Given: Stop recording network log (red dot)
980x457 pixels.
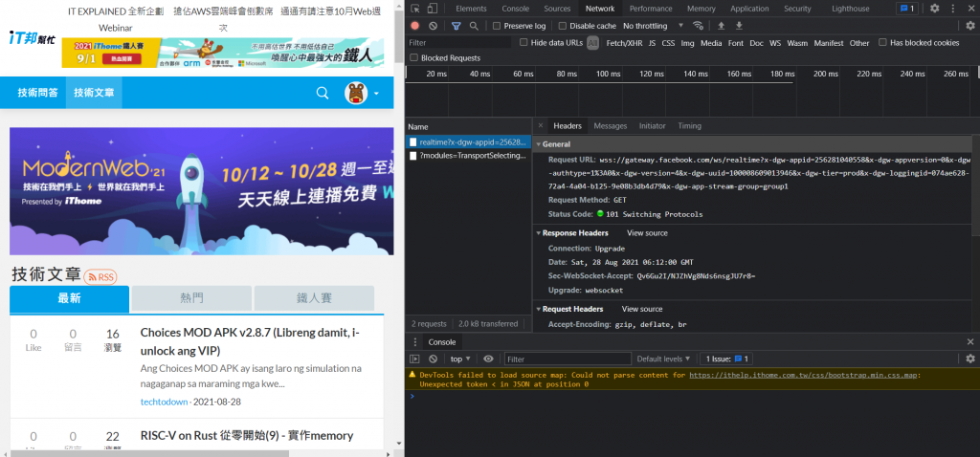Looking at the screenshot, I should (415, 26).
